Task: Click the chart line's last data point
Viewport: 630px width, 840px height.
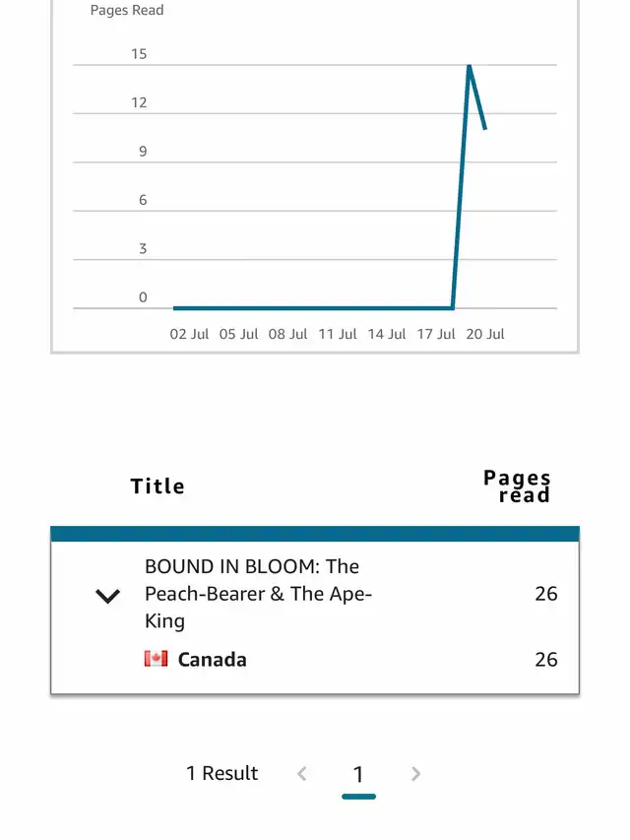Action: click(485, 129)
